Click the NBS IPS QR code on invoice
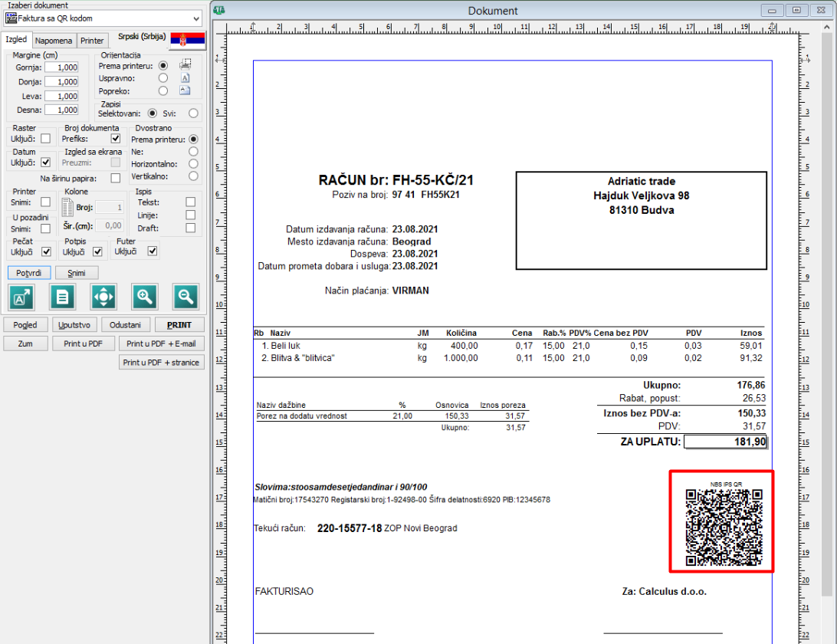837x644 pixels. coord(724,527)
